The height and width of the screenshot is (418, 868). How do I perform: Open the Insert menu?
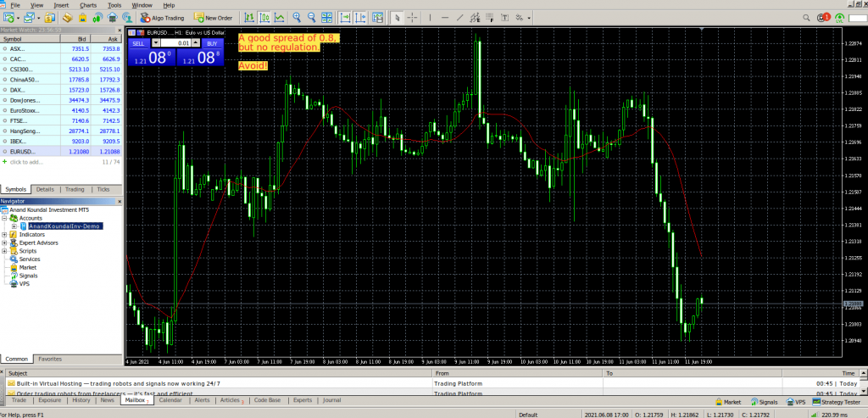coord(61,5)
